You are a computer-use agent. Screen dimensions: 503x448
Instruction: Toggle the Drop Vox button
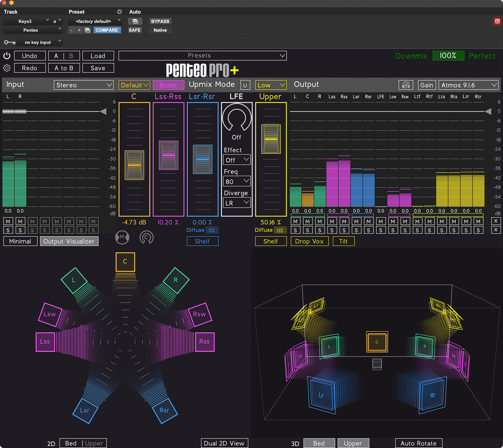[x=309, y=241]
